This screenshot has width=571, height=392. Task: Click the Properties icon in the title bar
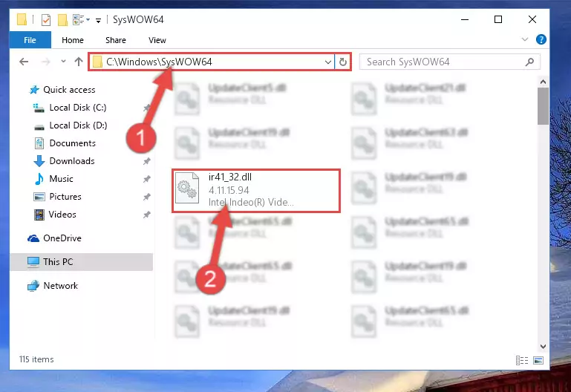(46, 19)
